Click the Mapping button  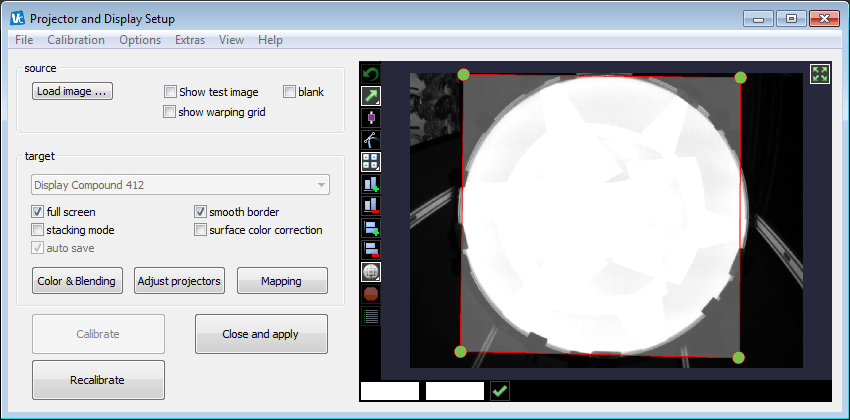[282, 281]
